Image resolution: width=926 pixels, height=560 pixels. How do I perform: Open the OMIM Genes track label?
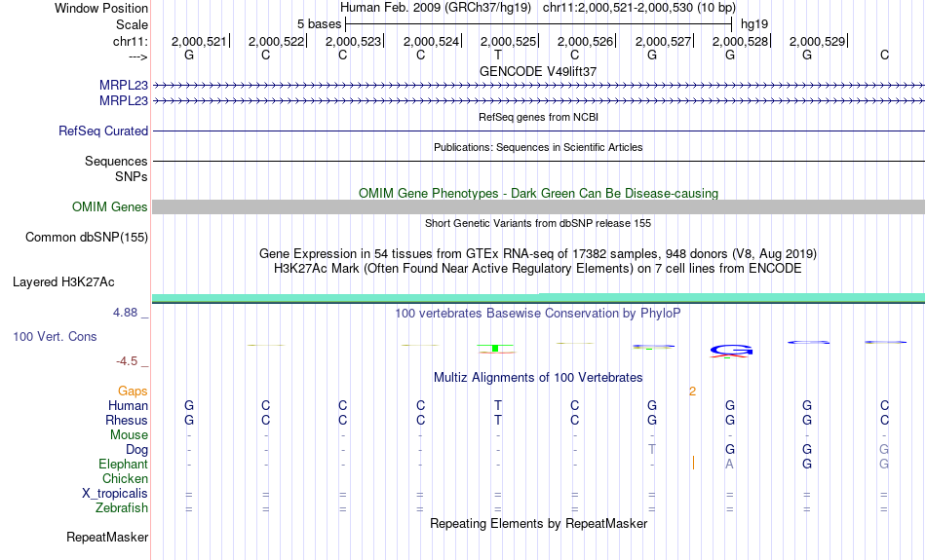pos(109,207)
